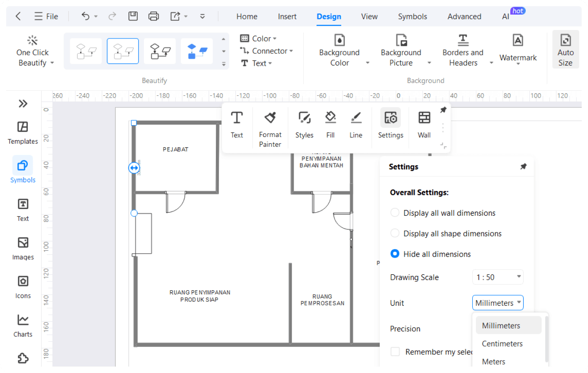The width and height of the screenshot is (588, 373).
Task: Open the Text style dropdown
Action: (256, 63)
